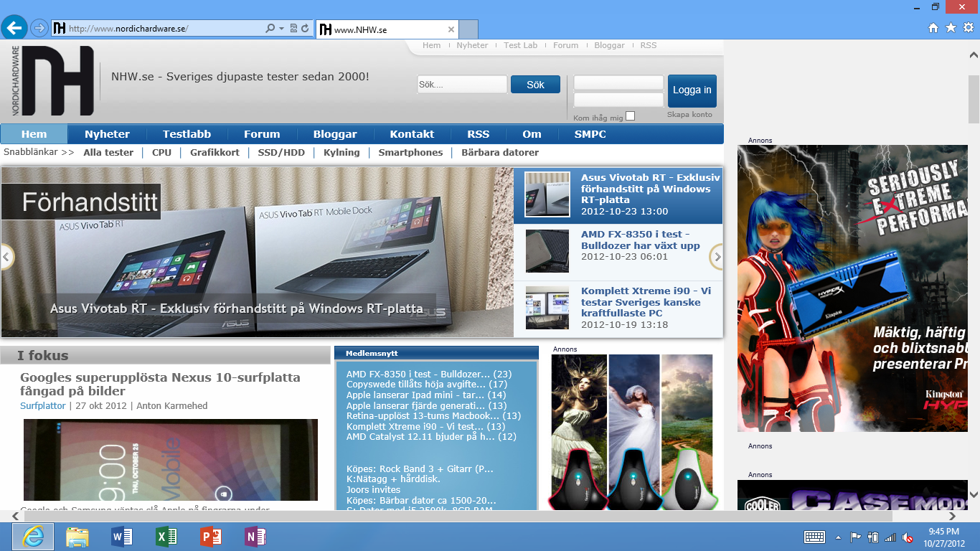980x551 pixels.
Task: Click the Skapa konto link
Action: point(689,115)
